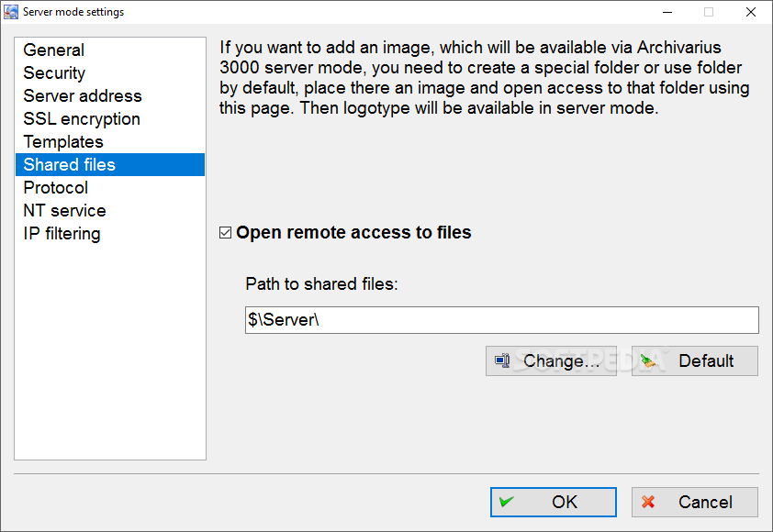Click the green checkmark icon on OK
The image size is (773, 532).
pyautogui.click(x=507, y=502)
